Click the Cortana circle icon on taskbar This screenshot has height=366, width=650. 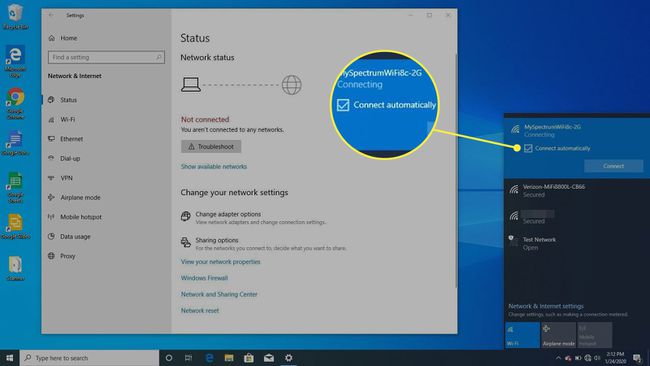tap(169, 358)
